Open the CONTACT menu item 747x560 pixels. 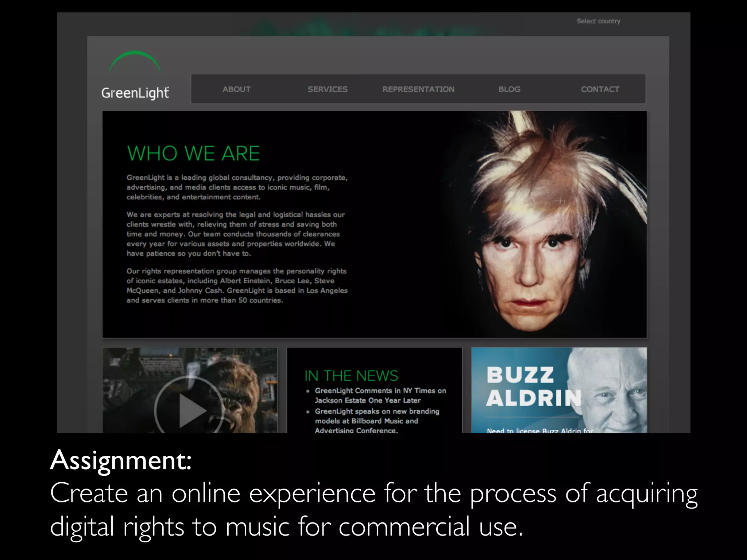coord(600,89)
